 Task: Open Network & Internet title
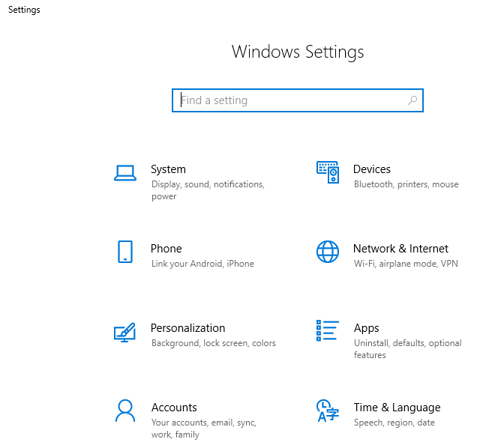(x=400, y=249)
